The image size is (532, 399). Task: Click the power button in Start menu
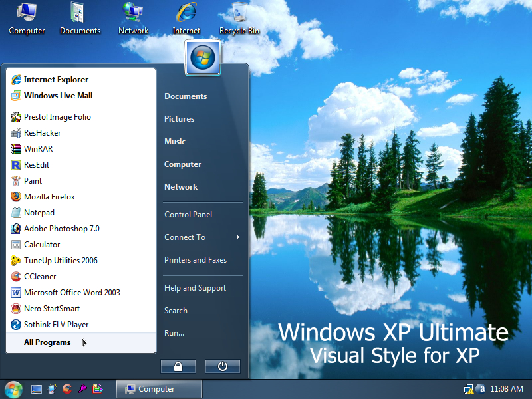click(x=223, y=366)
